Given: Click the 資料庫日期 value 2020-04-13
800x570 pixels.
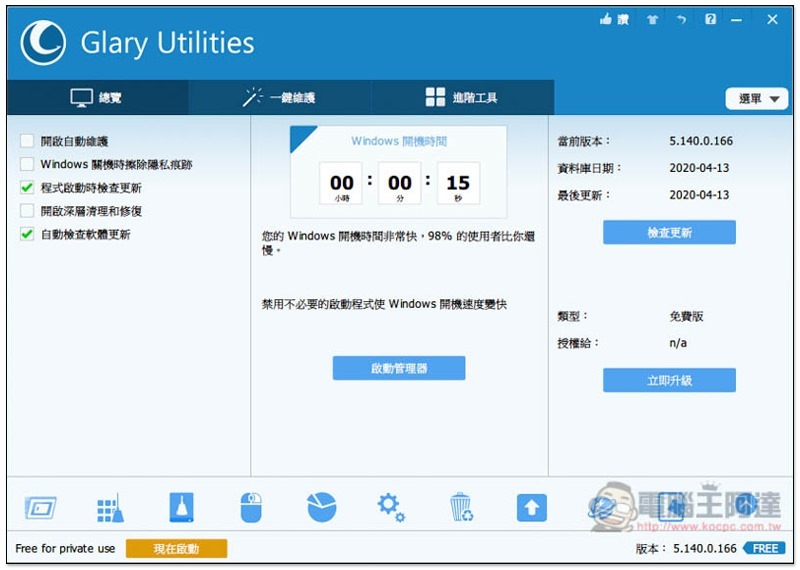Looking at the screenshot, I should tap(699, 168).
